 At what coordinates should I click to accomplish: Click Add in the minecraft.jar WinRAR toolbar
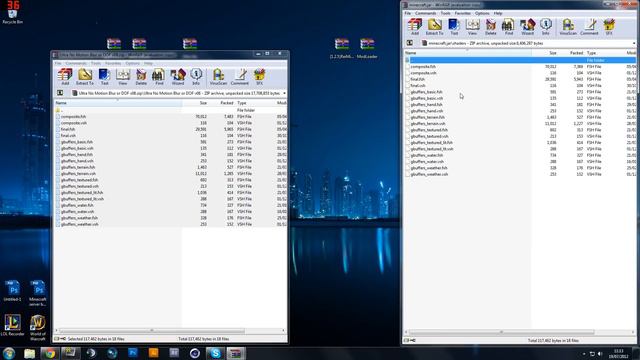415,27
